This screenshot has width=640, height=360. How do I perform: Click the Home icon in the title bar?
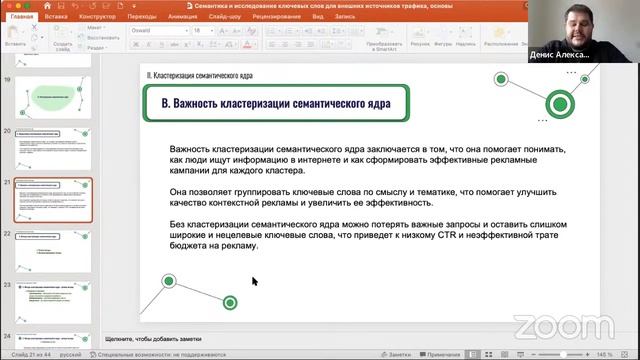47,6
